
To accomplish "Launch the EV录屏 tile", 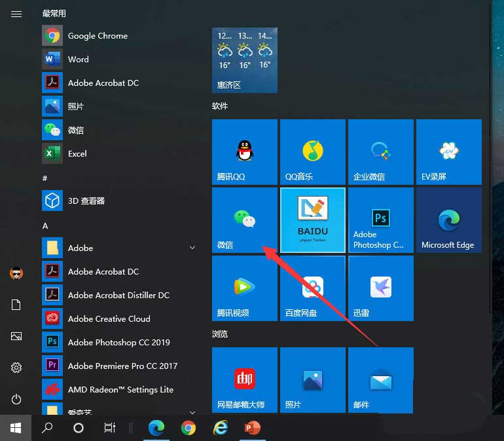I will point(448,152).
